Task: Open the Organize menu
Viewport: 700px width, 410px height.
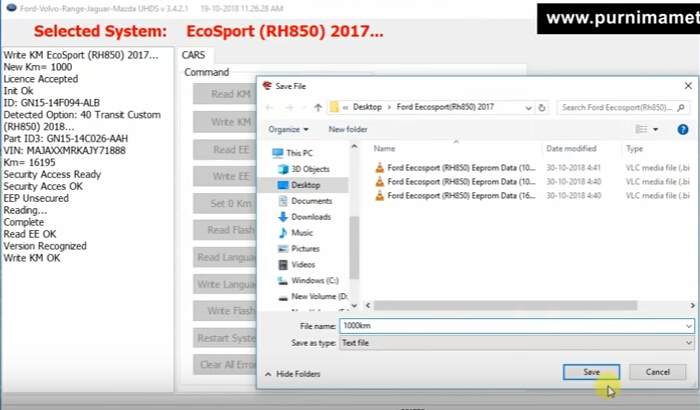Action: 288,130
